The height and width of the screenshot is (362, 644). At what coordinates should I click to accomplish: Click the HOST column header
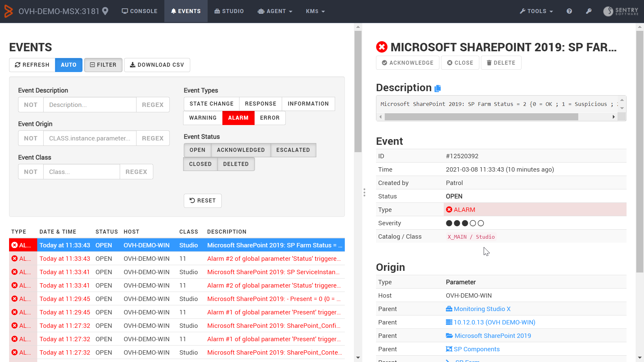(131, 232)
